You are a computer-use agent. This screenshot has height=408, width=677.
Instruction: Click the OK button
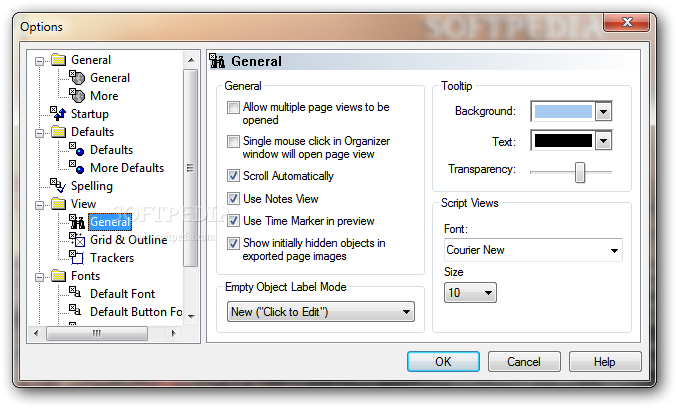[443, 361]
